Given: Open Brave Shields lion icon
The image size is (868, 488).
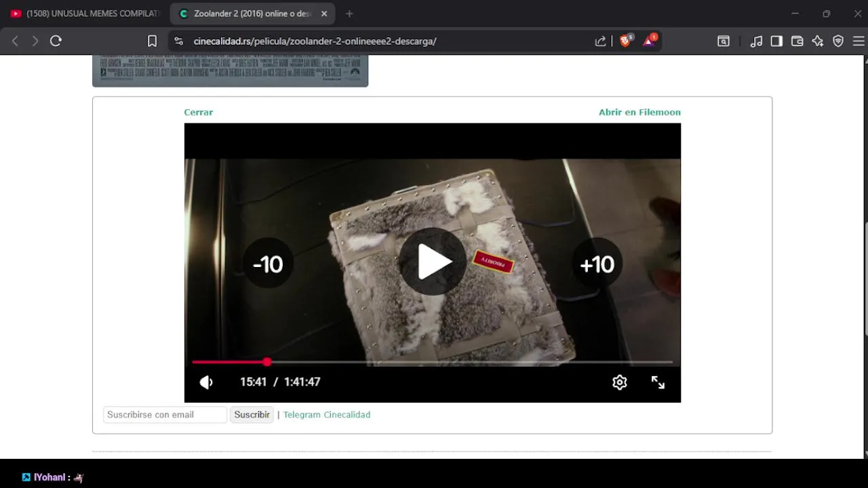Looking at the screenshot, I should click(x=625, y=41).
